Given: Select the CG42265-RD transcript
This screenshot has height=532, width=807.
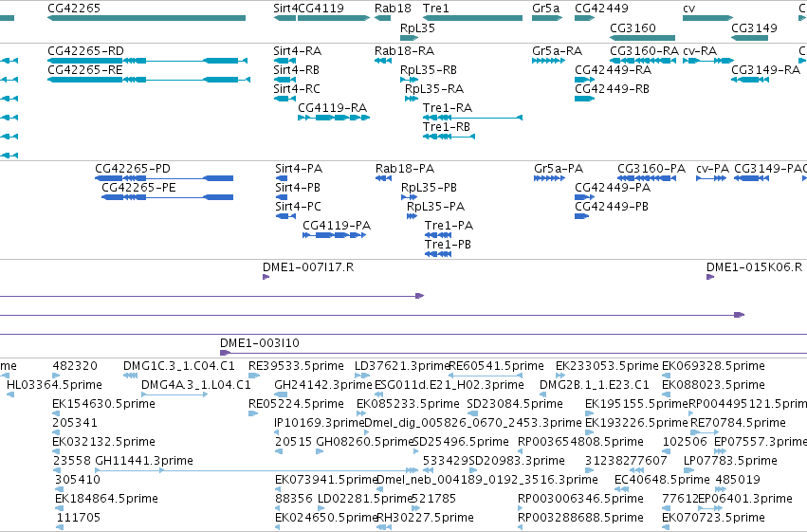Looking at the screenshot, I should point(147,61).
